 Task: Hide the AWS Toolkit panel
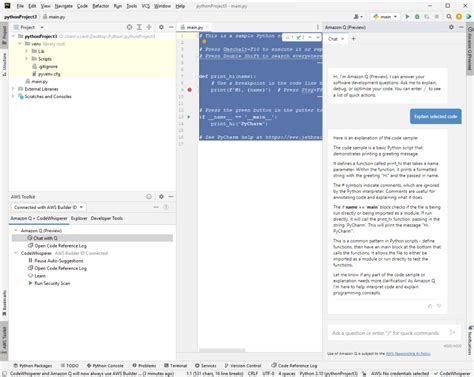pyautogui.click(x=171, y=197)
